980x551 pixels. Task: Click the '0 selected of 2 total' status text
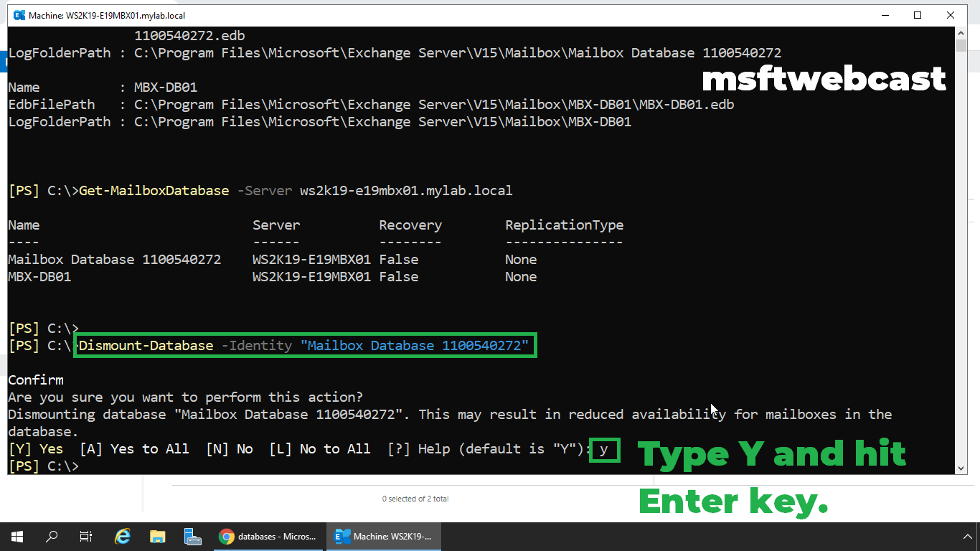tap(415, 499)
